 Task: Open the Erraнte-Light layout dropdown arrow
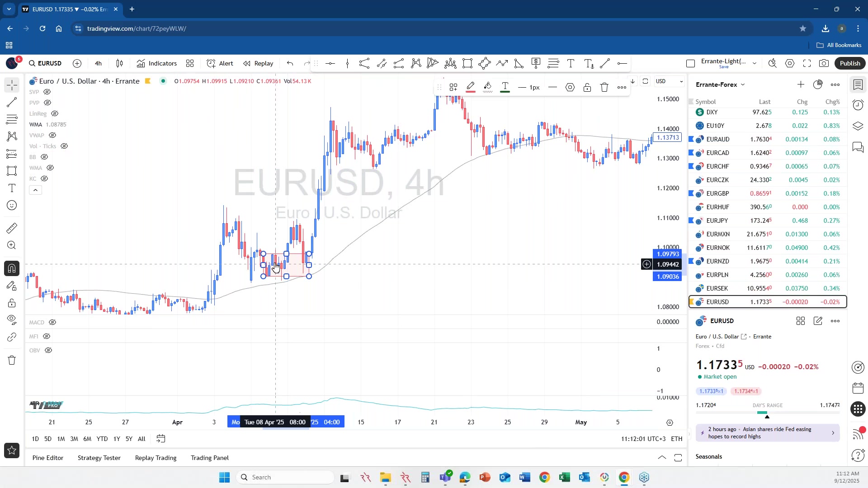754,63
